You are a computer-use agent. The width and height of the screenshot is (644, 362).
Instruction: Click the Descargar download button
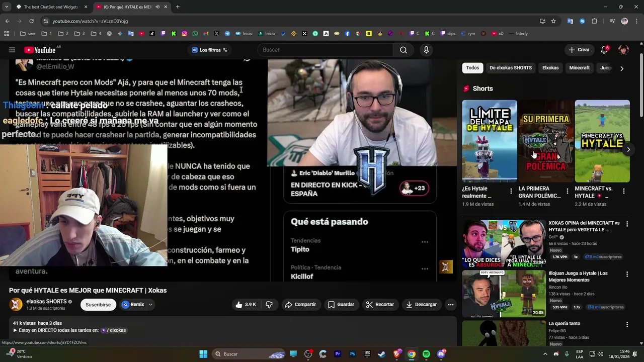point(421,305)
